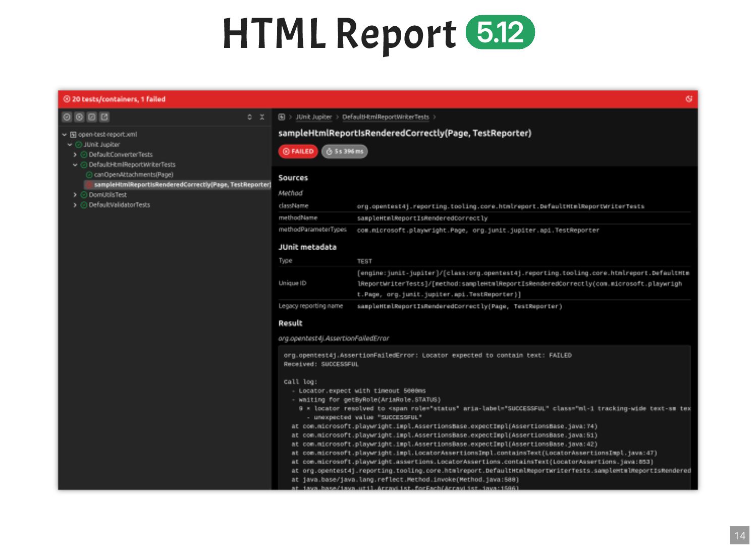Click the Unique ID value text
Screen dimensions: 756x551
523,284
